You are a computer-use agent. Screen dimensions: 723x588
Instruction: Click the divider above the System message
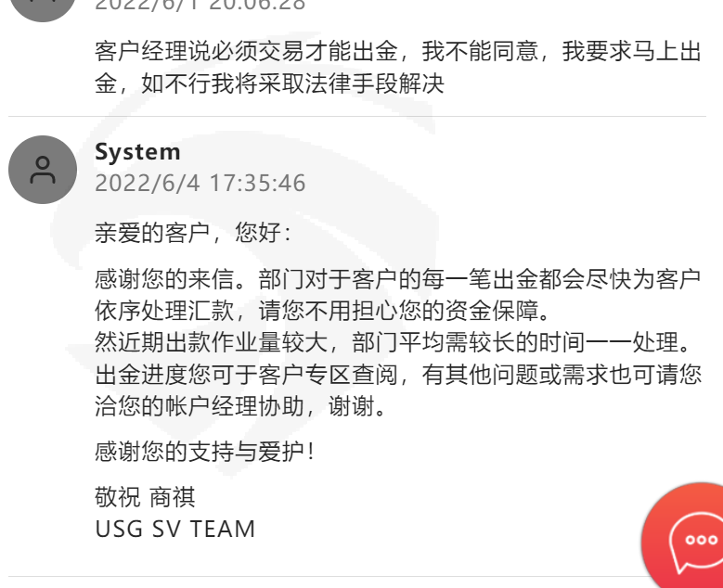[x=357, y=117]
